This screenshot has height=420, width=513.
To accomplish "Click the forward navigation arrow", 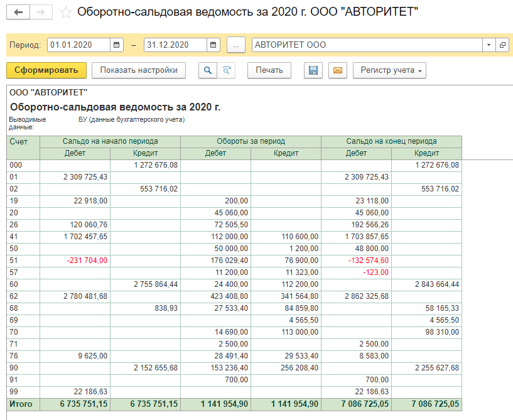I will click(41, 13).
